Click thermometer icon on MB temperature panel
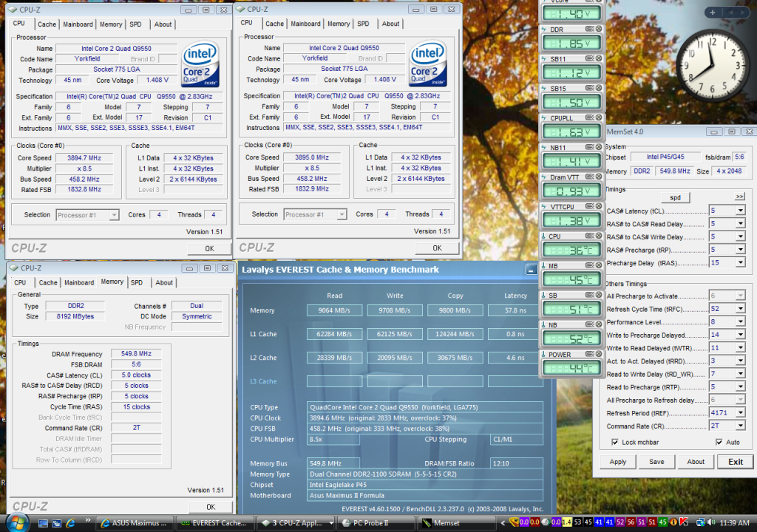This screenshot has height=532, width=757. [x=543, y=265]
